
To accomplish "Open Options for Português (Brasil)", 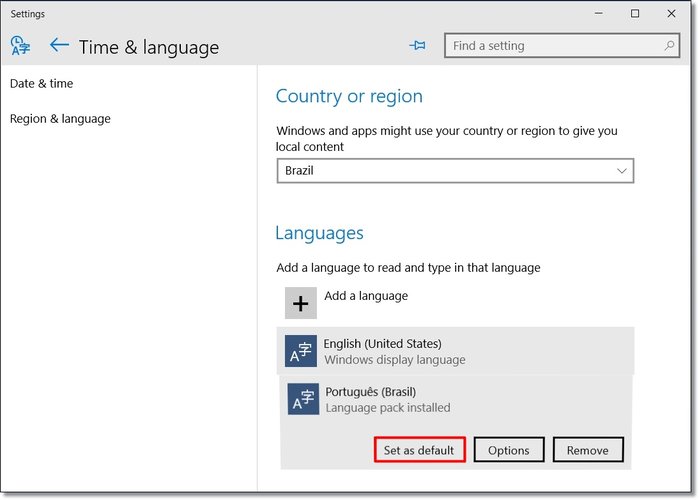I will coord(509,450).
